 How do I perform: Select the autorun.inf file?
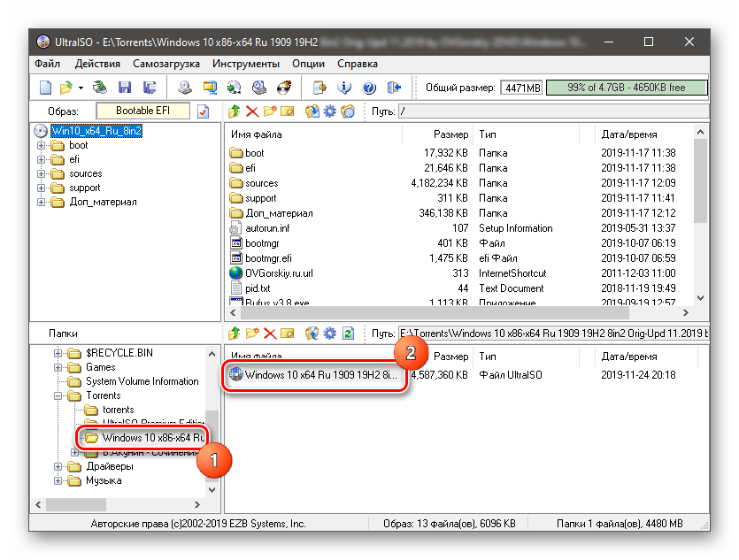(267, 228)
